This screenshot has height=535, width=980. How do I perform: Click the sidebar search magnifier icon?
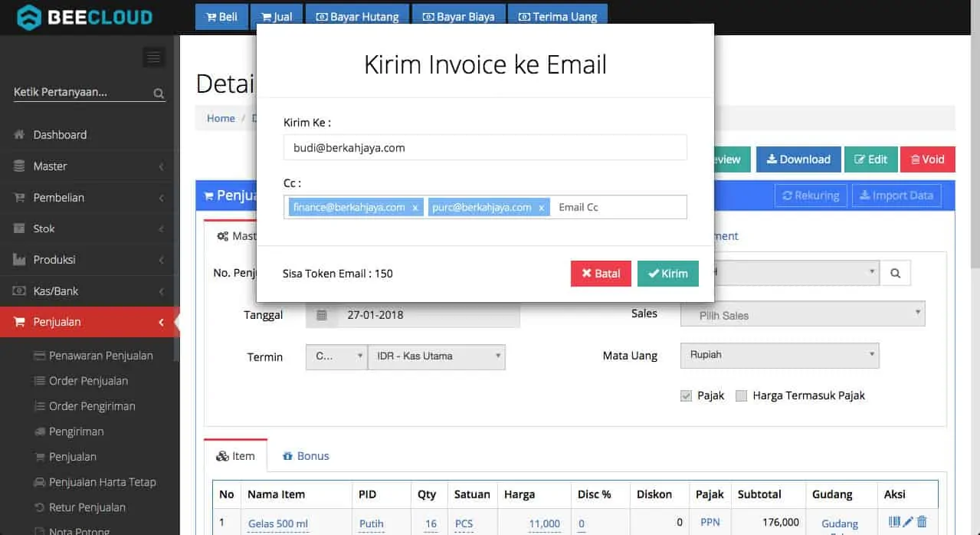click(x=159, y=94)
